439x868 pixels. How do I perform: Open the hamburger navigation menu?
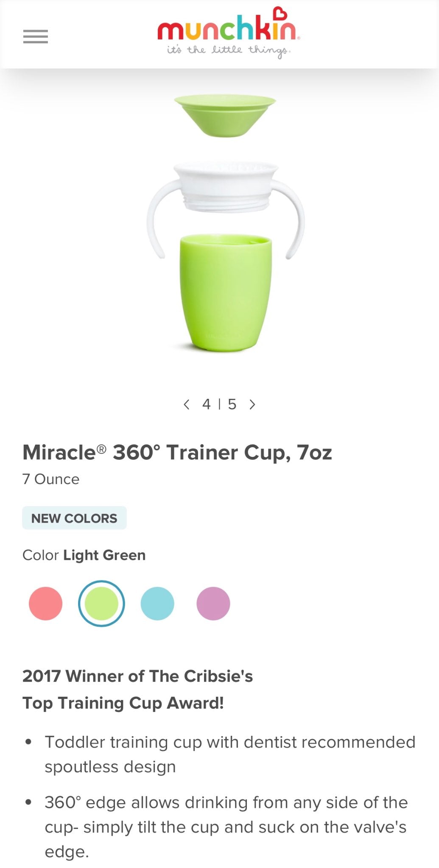tap(36, 37)
